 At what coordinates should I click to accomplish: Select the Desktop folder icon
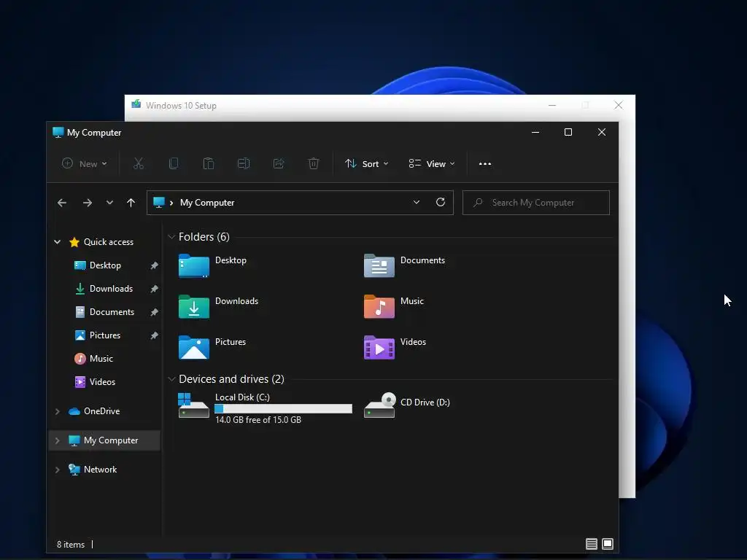coord(194,265)
